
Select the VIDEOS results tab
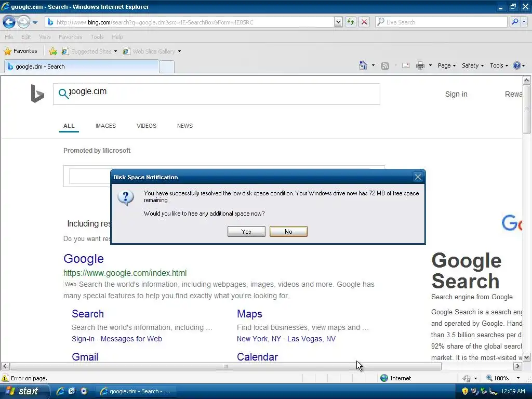146,126
